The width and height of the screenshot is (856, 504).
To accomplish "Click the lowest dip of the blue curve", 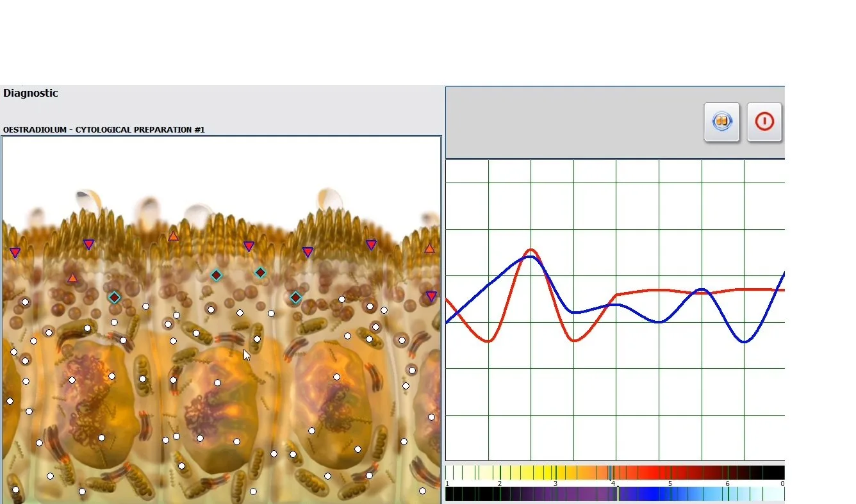I will click(x=745, y=341).
